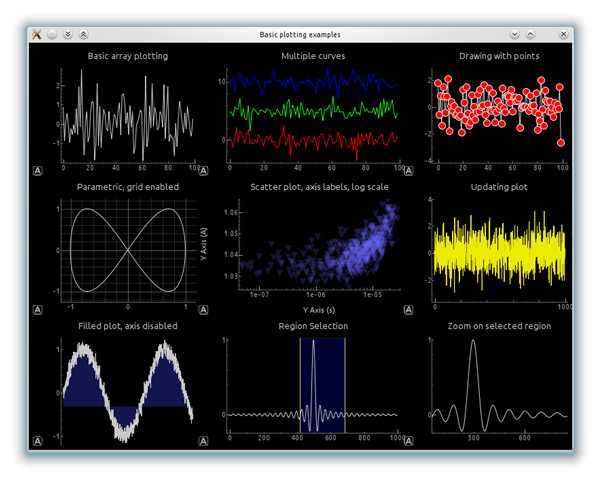This screenshot has height=480, width=600.
Task: Click the round button beside the title bar app icon
Action: point(53,34)
